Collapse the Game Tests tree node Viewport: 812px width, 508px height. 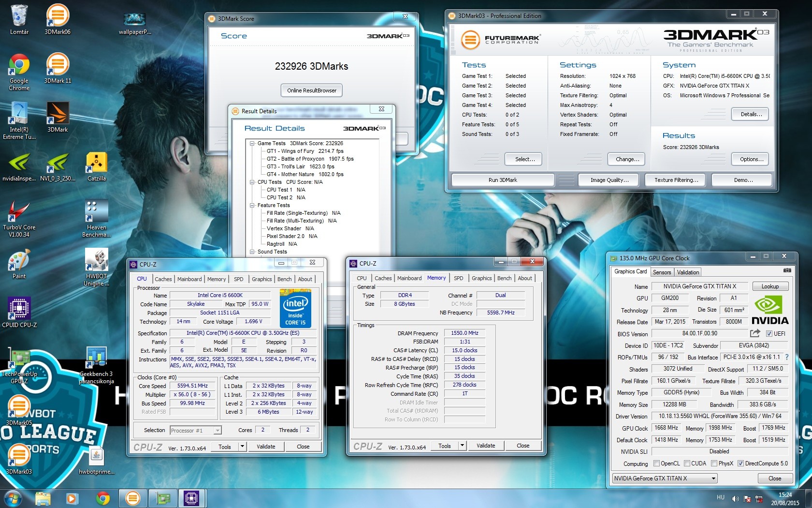click(252, 144)
